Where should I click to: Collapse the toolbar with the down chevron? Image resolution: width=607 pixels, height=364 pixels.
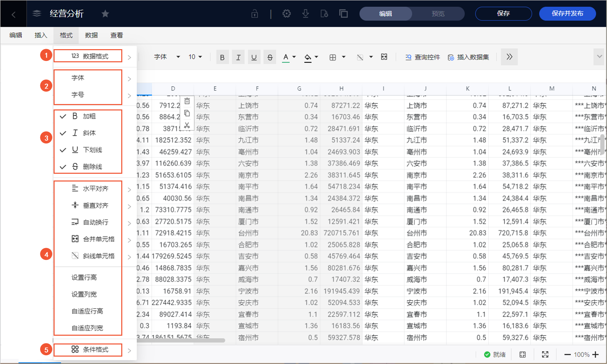pos(599,57)
